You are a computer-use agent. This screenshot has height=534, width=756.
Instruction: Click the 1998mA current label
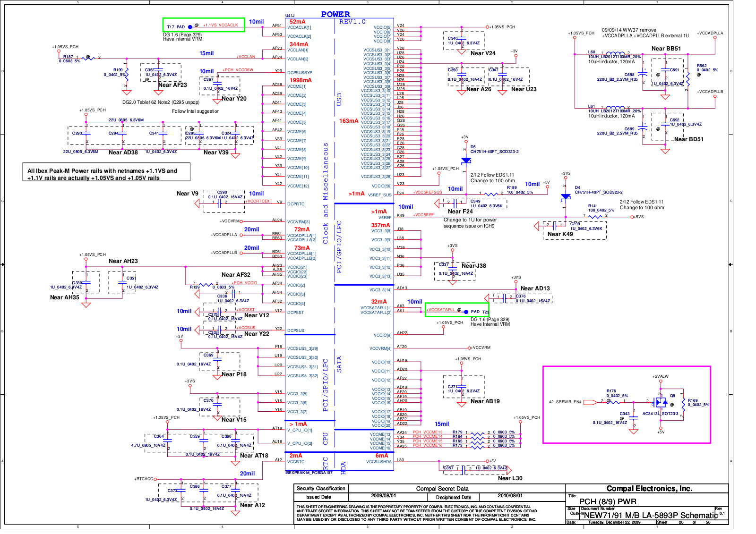(301, 80)
